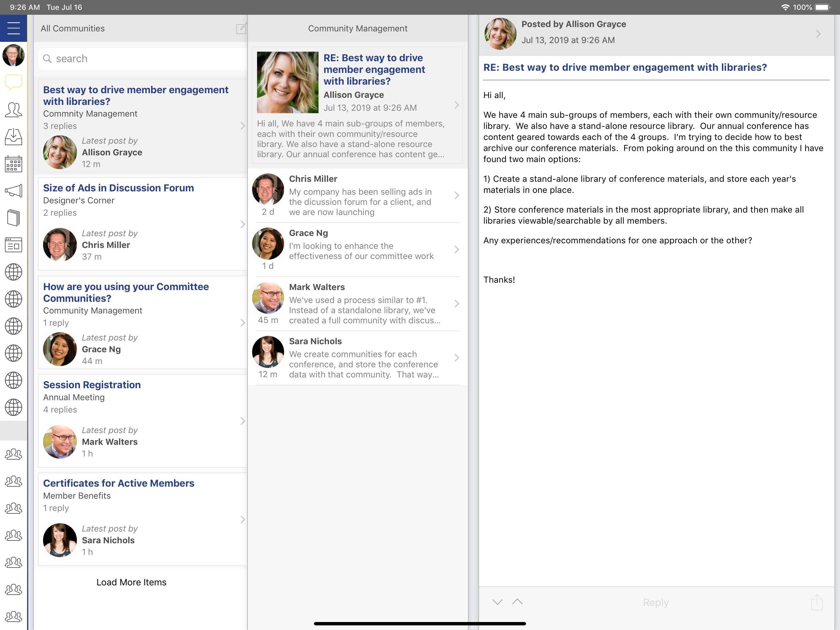Tap the Annual Meeting community label

74,397
